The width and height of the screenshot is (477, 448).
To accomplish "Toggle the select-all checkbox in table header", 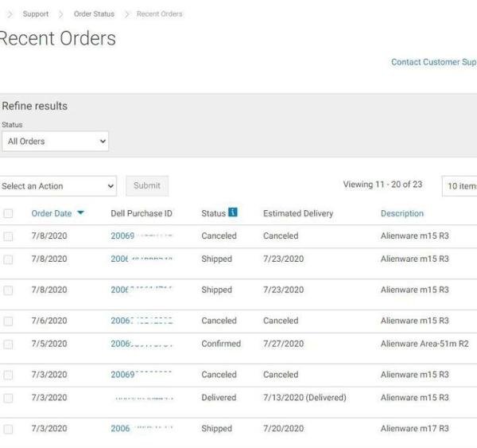I will pyautogui.click(x=8, y=213).
